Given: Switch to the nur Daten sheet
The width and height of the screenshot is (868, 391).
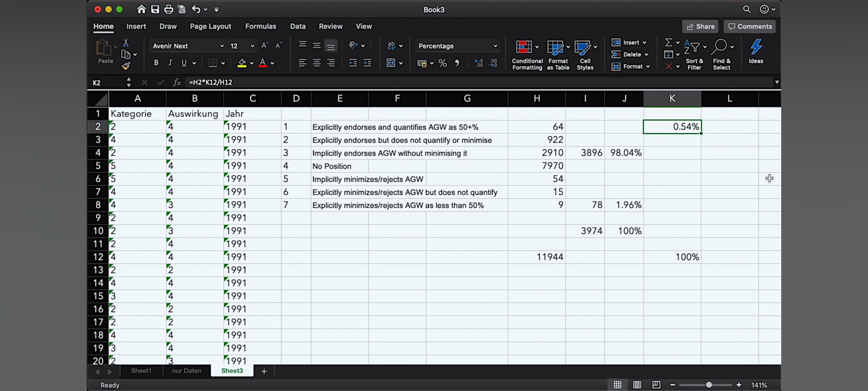Looking at the screenshot, I should (x=187, y=371).
